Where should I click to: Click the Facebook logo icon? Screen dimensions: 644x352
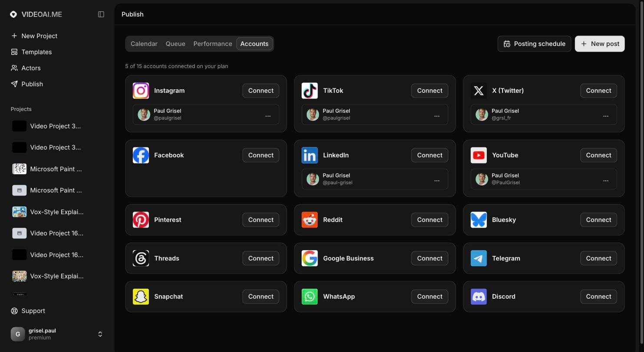coord(141,155)
